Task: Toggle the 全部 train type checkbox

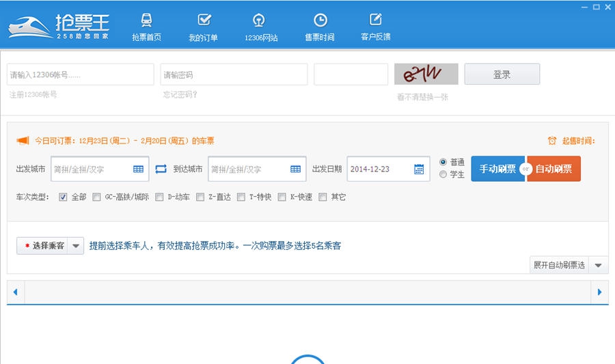Action: [63, 197]
